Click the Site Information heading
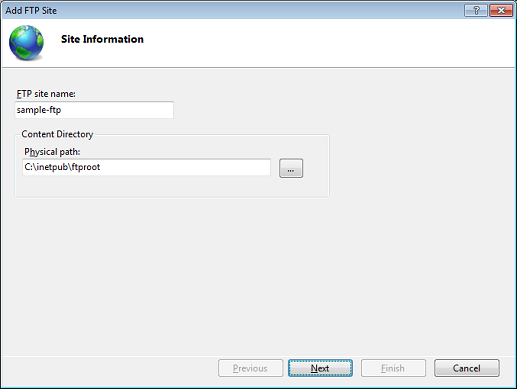 pyautogui.click(x=102, y=39)
